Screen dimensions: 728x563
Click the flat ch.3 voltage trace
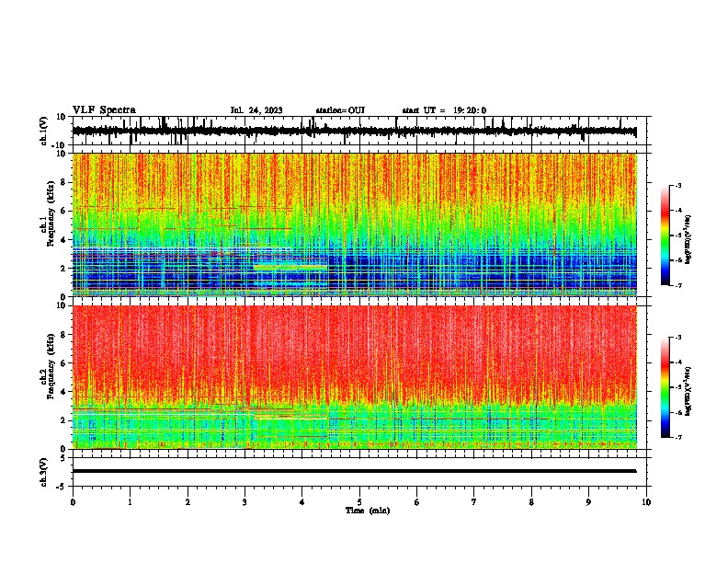tap(354, 471)
